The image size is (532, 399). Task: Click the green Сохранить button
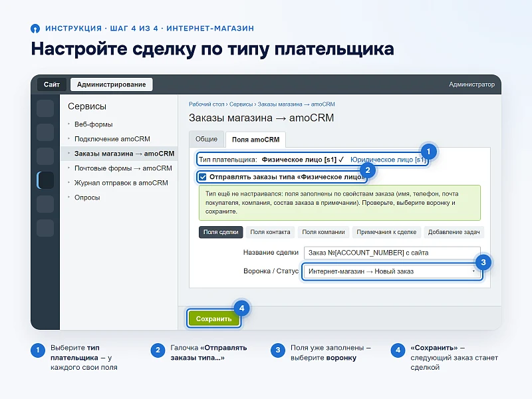click(213, 319)
